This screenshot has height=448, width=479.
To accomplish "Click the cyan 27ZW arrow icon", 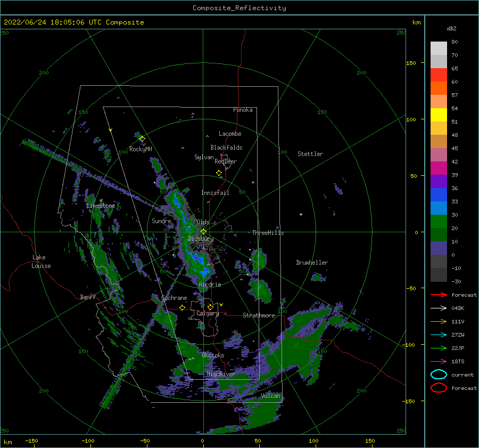I will 439,335.
